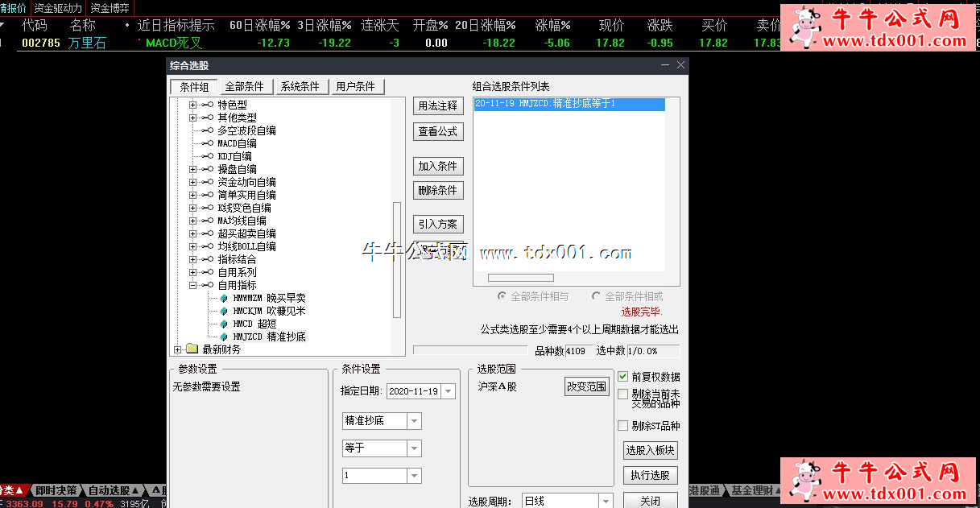
Task: Click the key icon beside 多空波段自编
Action: [208, 130]
